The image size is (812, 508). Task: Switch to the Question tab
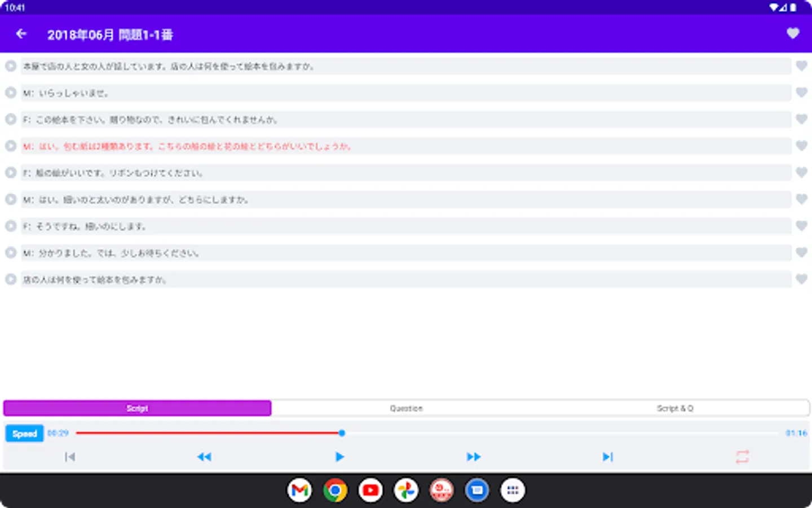click(406, 408)
